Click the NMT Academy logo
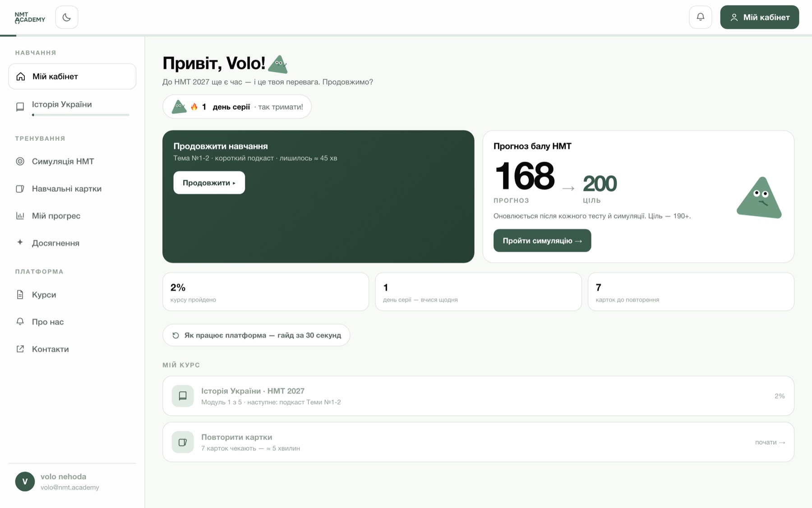The image size is (812, 508). point(30,18)
